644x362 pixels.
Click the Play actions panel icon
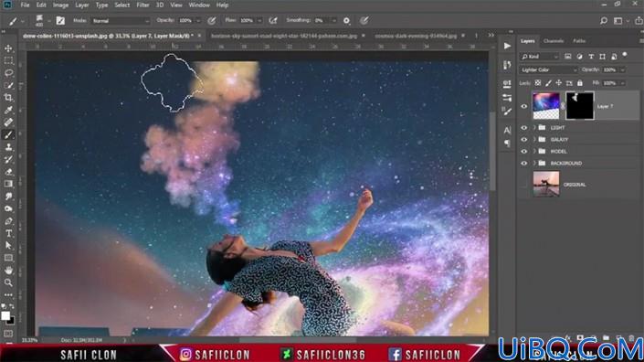(507, 46)
